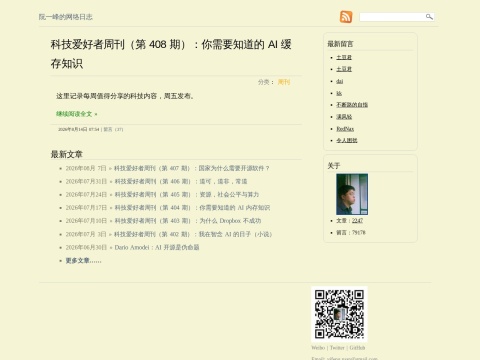Click the author portrait photo
The width and height of the screenshot is (480, 360).
(x=352, y=194)
